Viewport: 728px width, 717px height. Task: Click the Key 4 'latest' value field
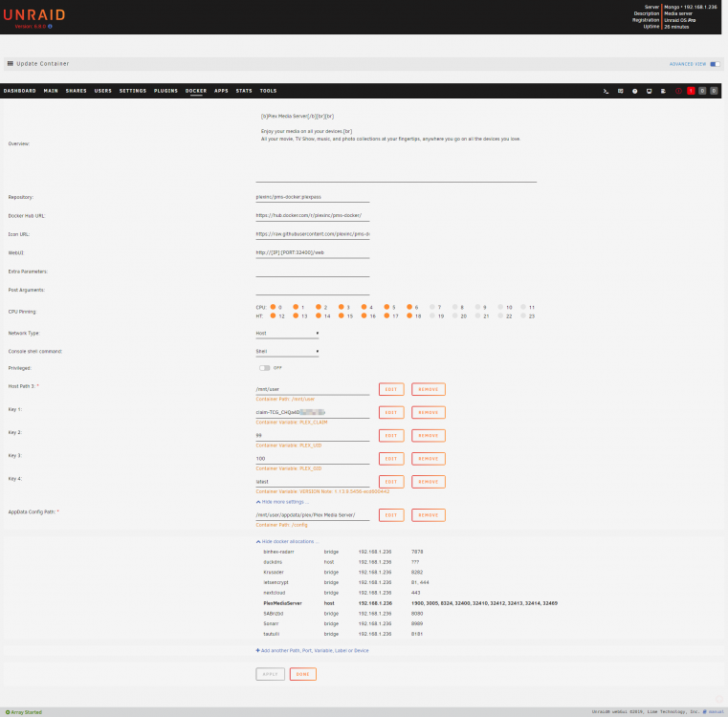[313, 482]
